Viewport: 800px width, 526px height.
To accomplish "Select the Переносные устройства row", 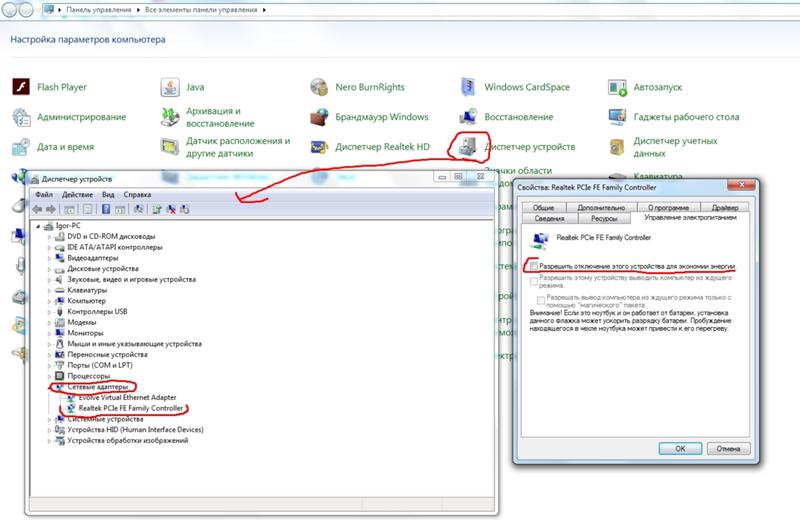I will [107, 355].
